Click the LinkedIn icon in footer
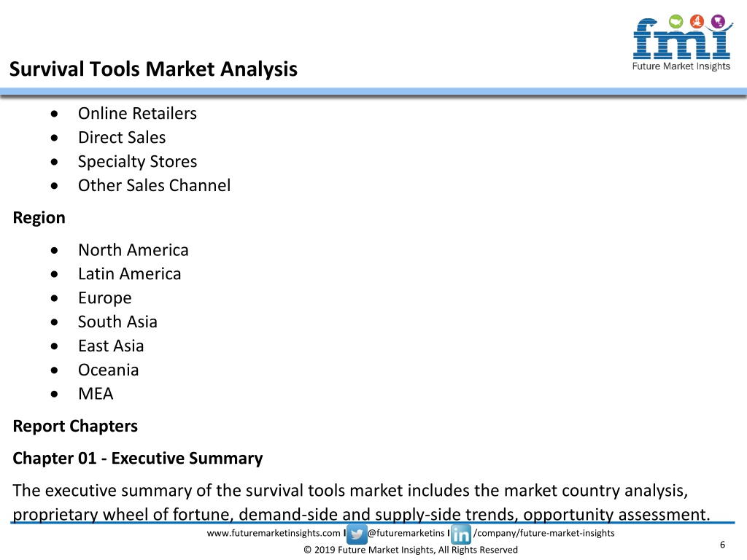The width and height of the screenshot is (747, 560). click(461, 534)
